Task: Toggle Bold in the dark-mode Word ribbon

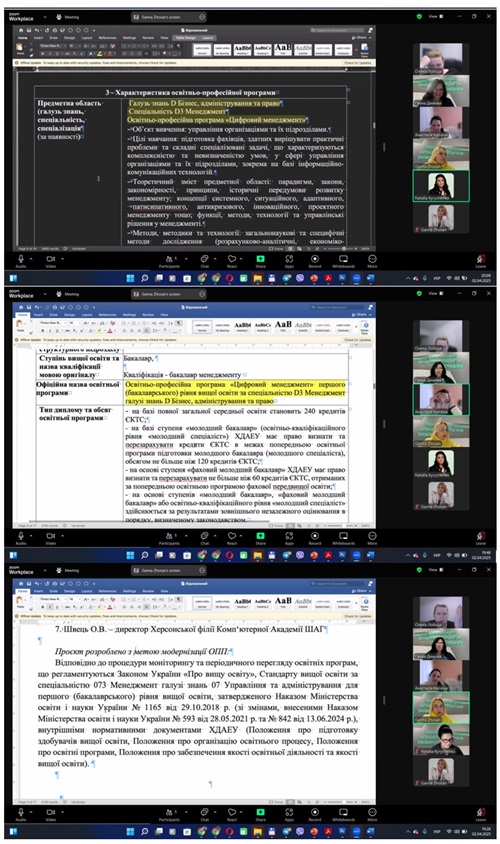Action: click(43, 54)
